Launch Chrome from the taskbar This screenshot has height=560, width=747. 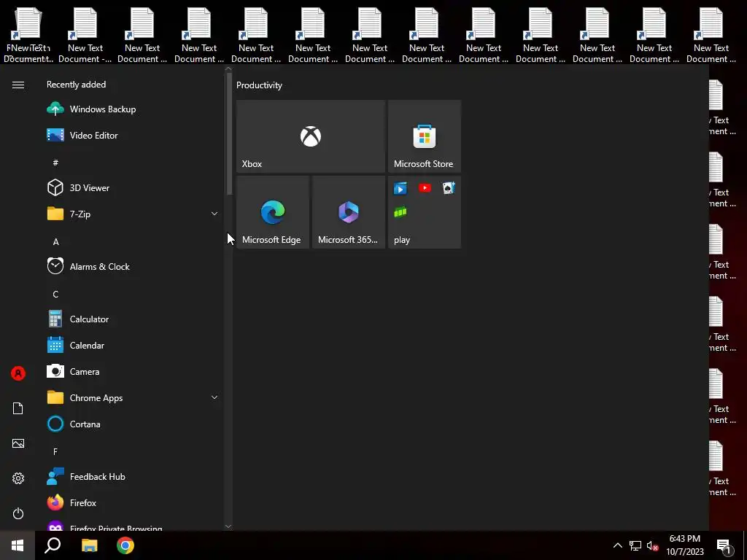pos(125,545)
